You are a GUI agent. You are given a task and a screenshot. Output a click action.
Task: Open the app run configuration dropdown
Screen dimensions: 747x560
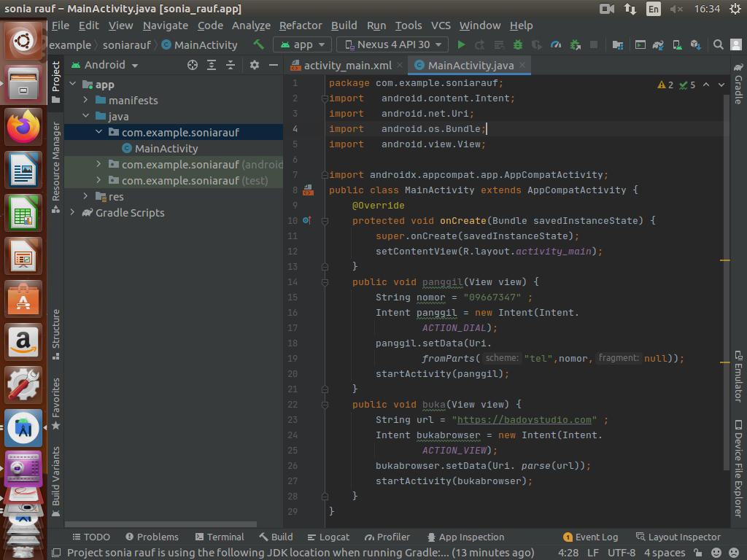(303, 44)
